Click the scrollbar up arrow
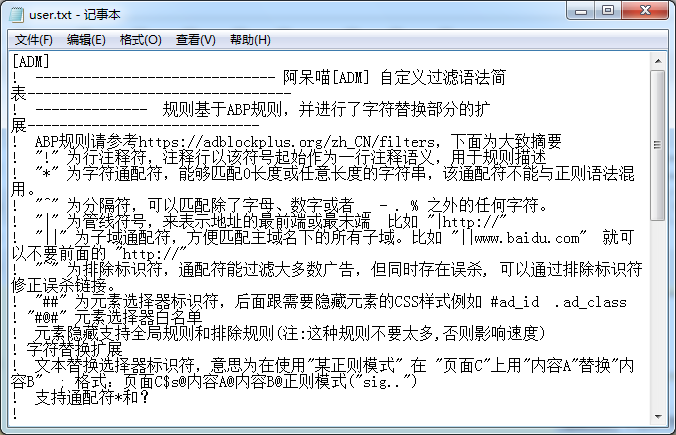The width and height of the screenshot is (676, 435). [662, 60]
